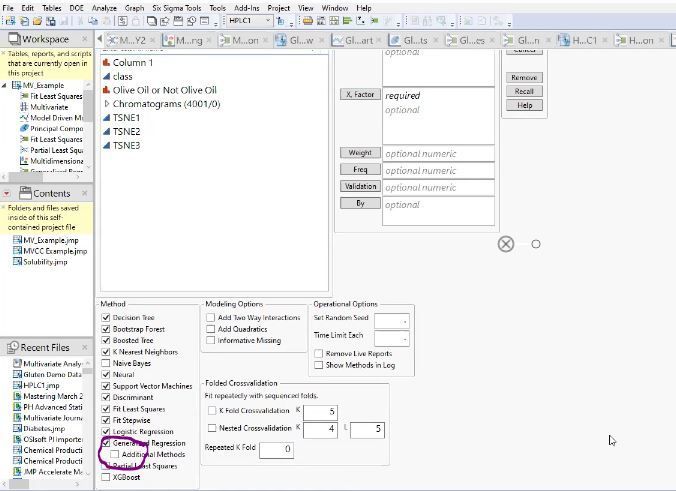
Task: Open toolbar overflow arrow right of HPLC1
Action: (x=291, y=23)
